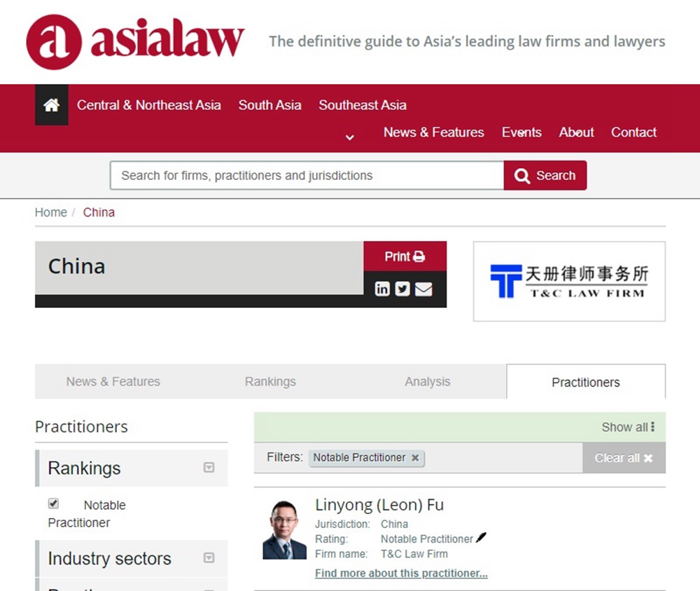
Task: Expand the Industry sectors filter section
Action: click(x=209, y=557)
